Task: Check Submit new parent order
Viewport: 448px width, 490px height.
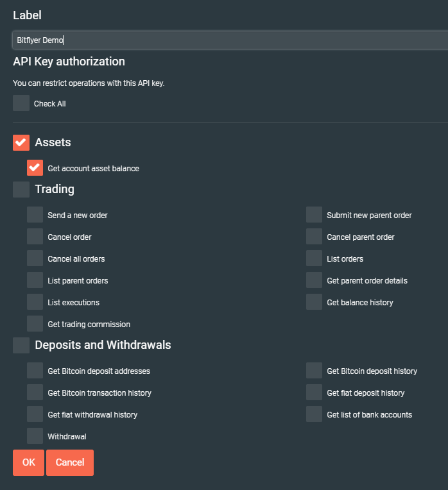Action: 314,215
